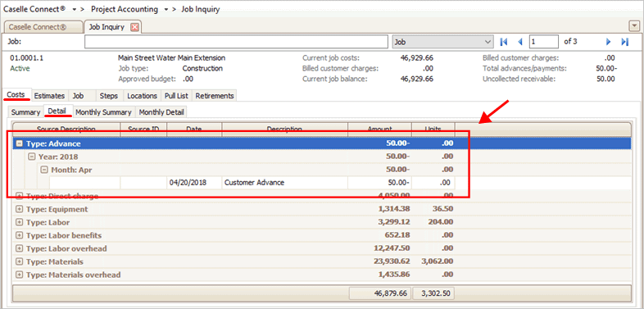
Task: Go to the next job record
Action: point(609,42)
